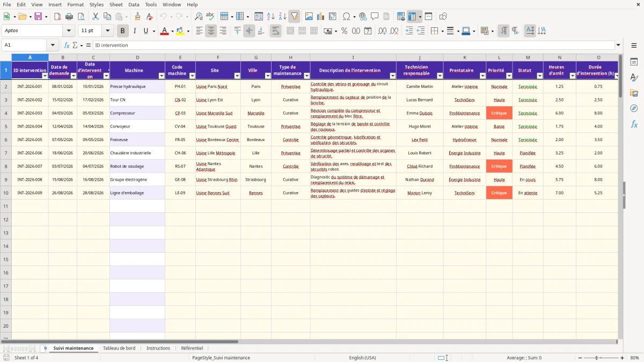Viewport: 644px width, 362px height.
Task: Click the Print icon
Action: [x=69, y=17]
